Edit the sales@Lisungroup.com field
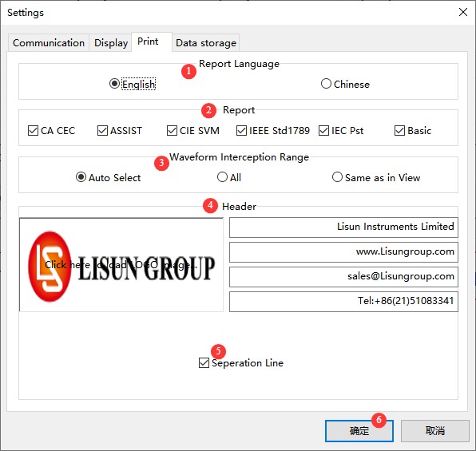The image size is (476, 451). pos(343,277)
